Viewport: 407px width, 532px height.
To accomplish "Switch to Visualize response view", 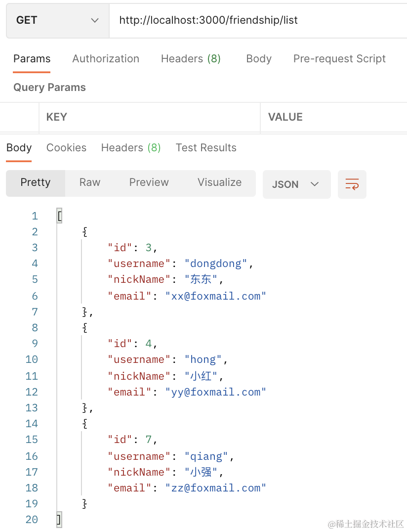I will pos(219,182).
